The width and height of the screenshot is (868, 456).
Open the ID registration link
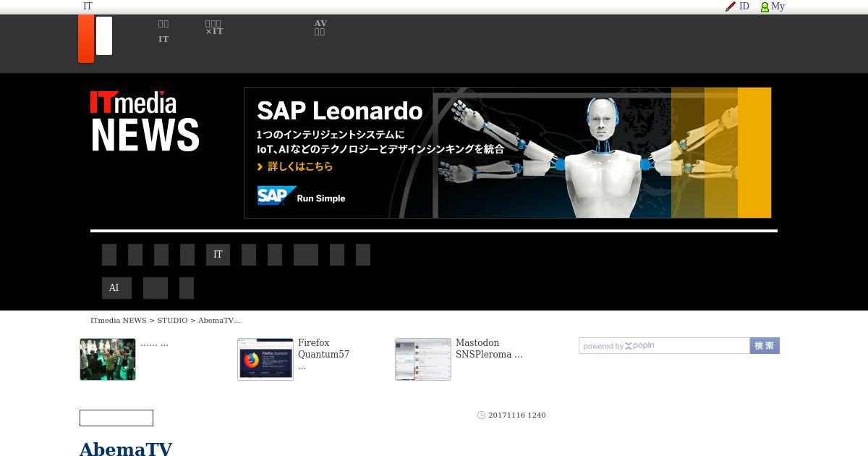click(744, 7)
